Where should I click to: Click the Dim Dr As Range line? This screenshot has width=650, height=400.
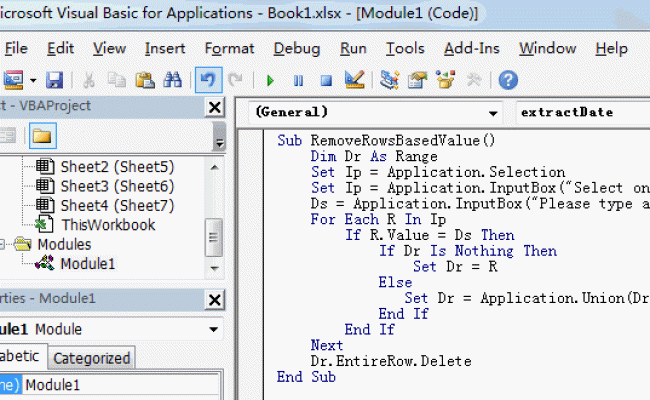(374, 156)
